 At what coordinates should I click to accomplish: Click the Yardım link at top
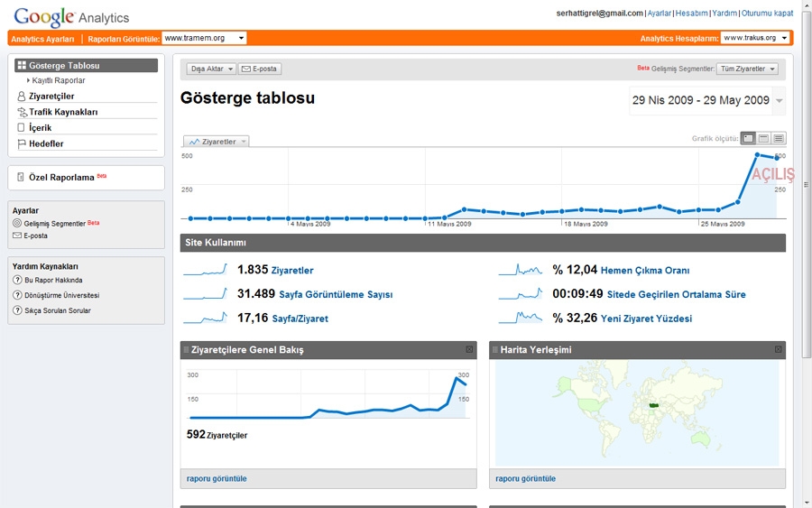point(724,14)
